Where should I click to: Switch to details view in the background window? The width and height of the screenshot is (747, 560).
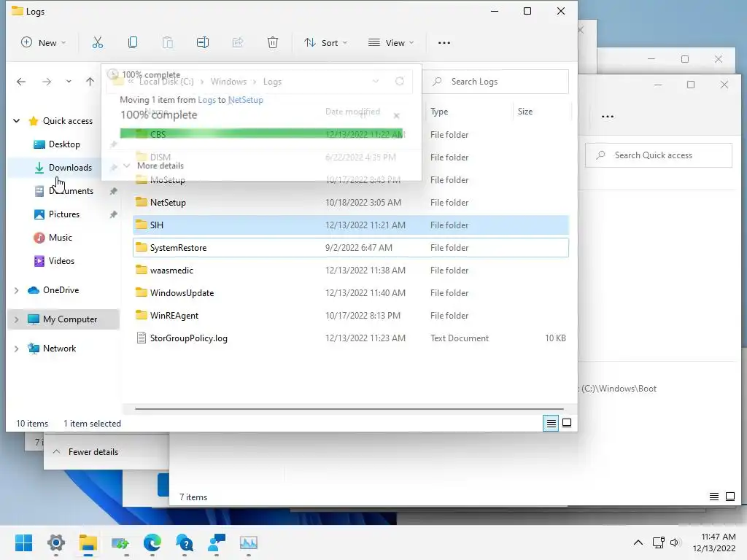713,497
